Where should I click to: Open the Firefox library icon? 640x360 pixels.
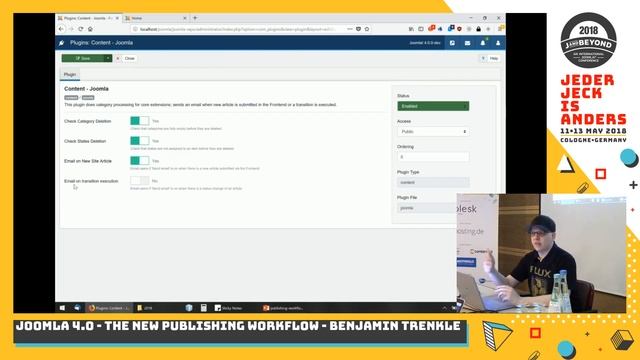[411, 29]
